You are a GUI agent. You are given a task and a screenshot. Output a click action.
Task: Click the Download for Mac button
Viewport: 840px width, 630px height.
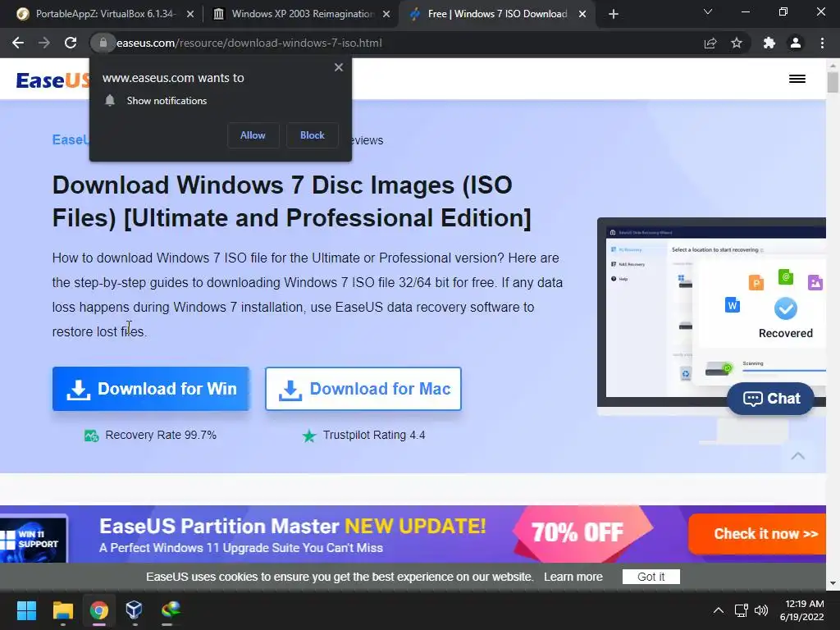click(x=363, y=389)
